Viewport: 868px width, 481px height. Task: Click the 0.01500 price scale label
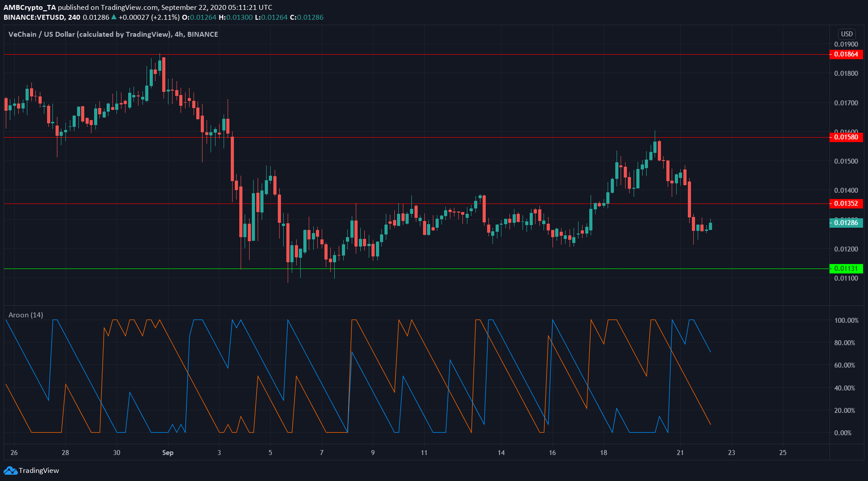(x=846, y=161)
